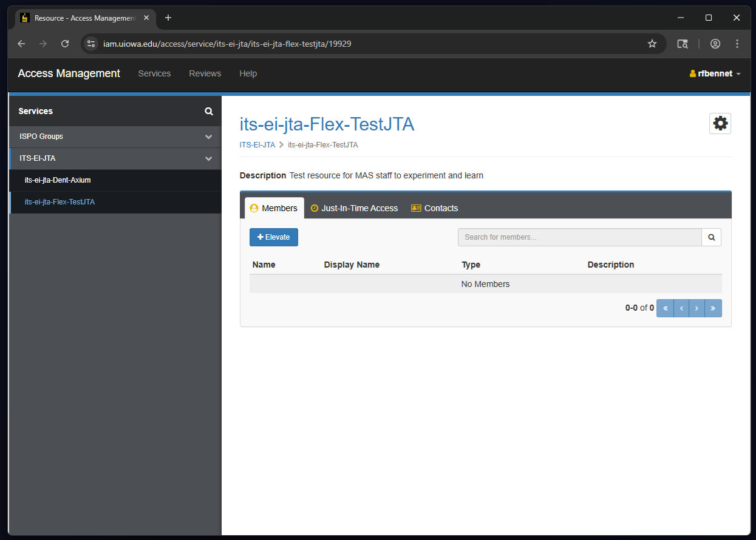Click the Display Name column header
Screen dimensions: 756x540
click(x=352, y=265)
